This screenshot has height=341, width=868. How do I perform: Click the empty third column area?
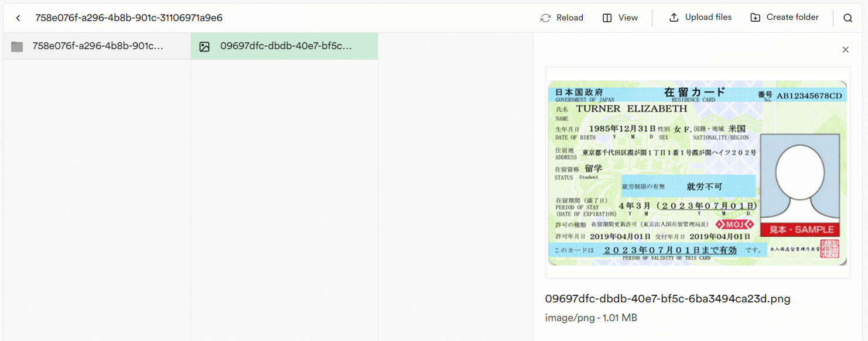point(455,187)
